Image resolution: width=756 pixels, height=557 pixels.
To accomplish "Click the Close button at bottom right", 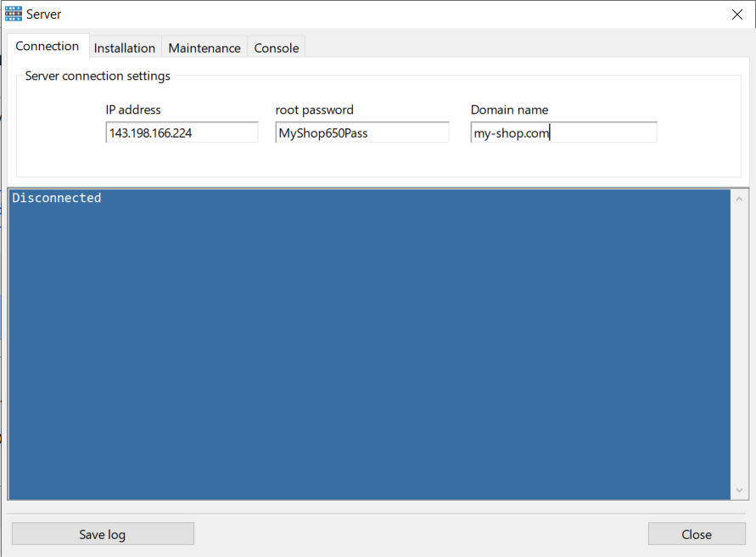I will (697, 534).
